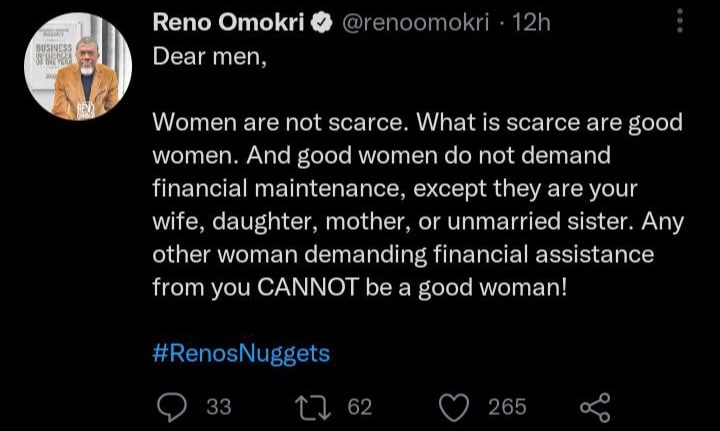Screen dimensions: 720x431
Task: Open the three-dot more options menu
Action: [682, 20]
